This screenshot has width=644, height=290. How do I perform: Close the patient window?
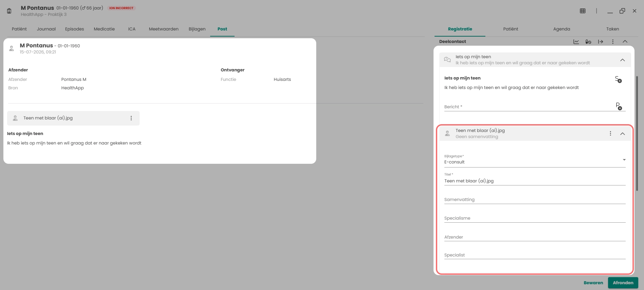[635, 11]
